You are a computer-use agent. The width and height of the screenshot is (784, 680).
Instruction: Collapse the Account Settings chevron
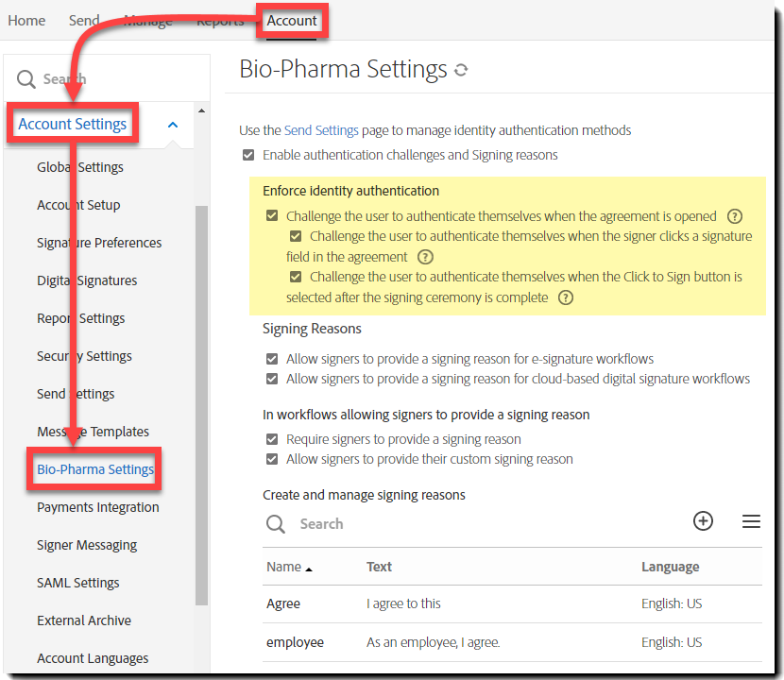pyautogui.click(x=173, y=125)
